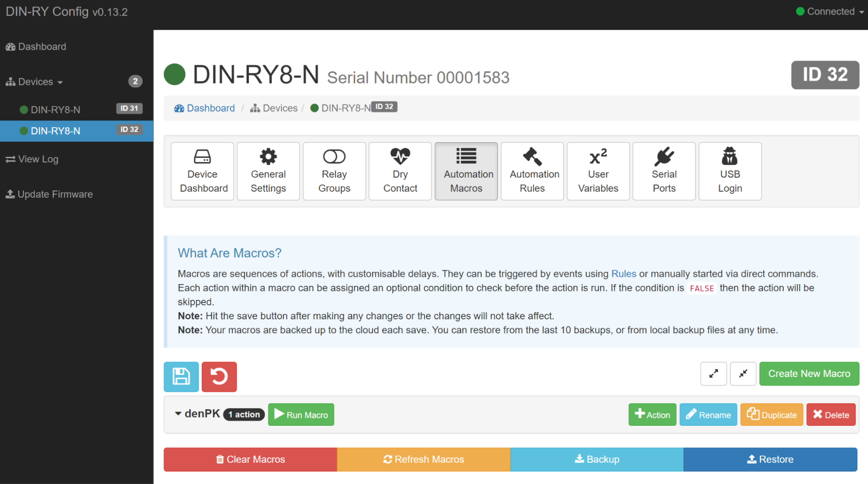Run the denPK macro
868x484 pixels.
[x=301, y=414]
